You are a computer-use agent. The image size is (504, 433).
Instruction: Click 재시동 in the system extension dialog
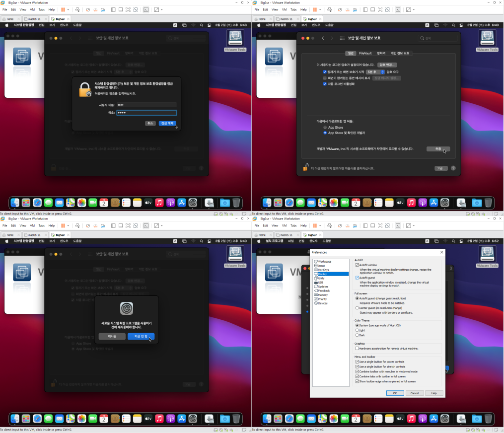click(112, 336)
